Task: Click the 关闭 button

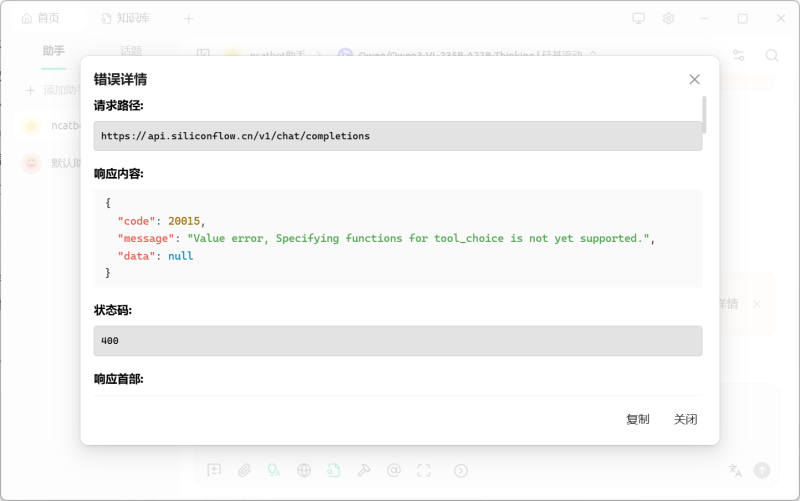Action: (x=685, y=419)
